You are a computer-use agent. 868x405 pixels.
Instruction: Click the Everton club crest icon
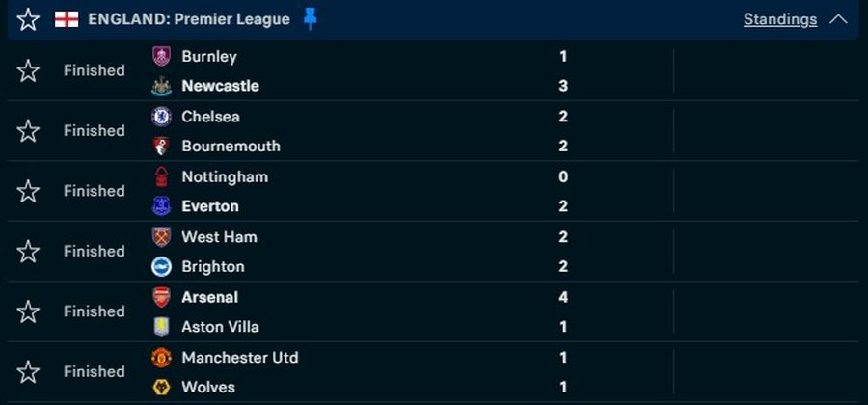coord(161,206)
